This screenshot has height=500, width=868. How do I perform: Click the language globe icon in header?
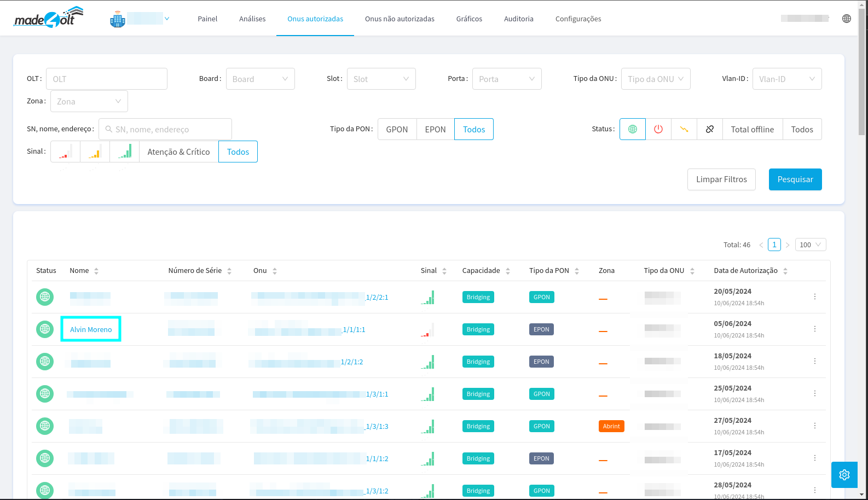846,19
